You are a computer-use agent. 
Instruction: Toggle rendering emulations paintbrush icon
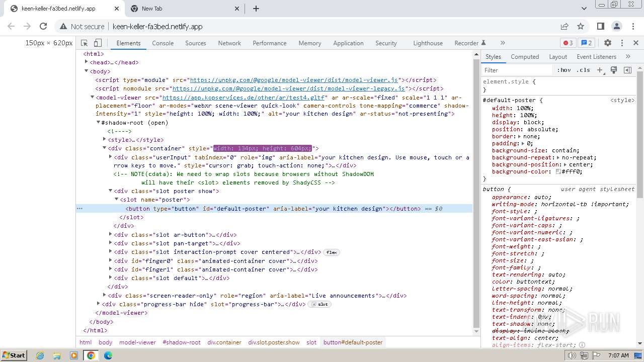614,70
